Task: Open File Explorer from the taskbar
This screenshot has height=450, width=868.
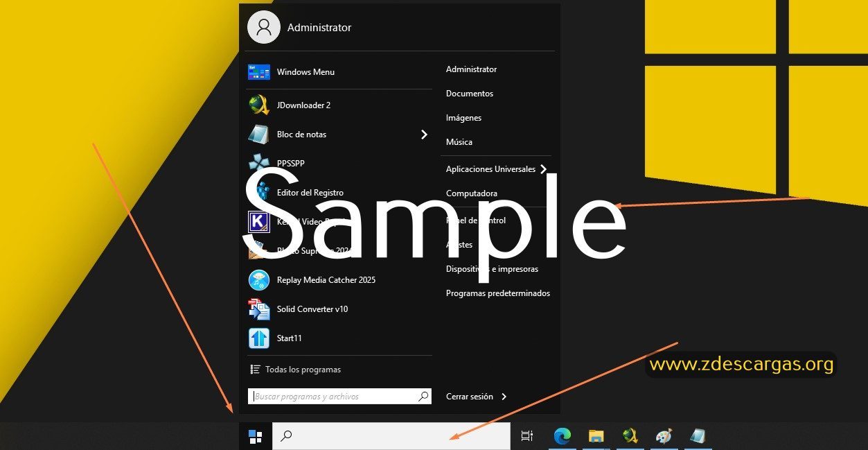Action: 596,436
